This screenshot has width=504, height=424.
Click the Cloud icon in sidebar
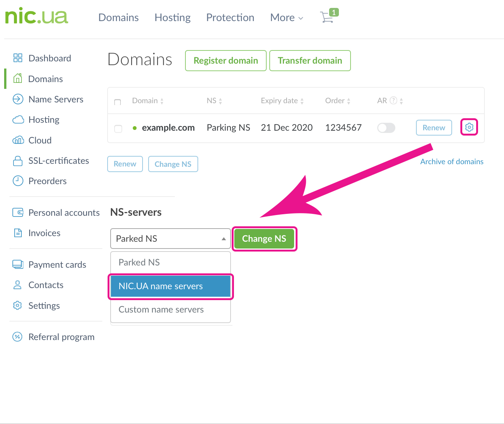pos(18,140)
